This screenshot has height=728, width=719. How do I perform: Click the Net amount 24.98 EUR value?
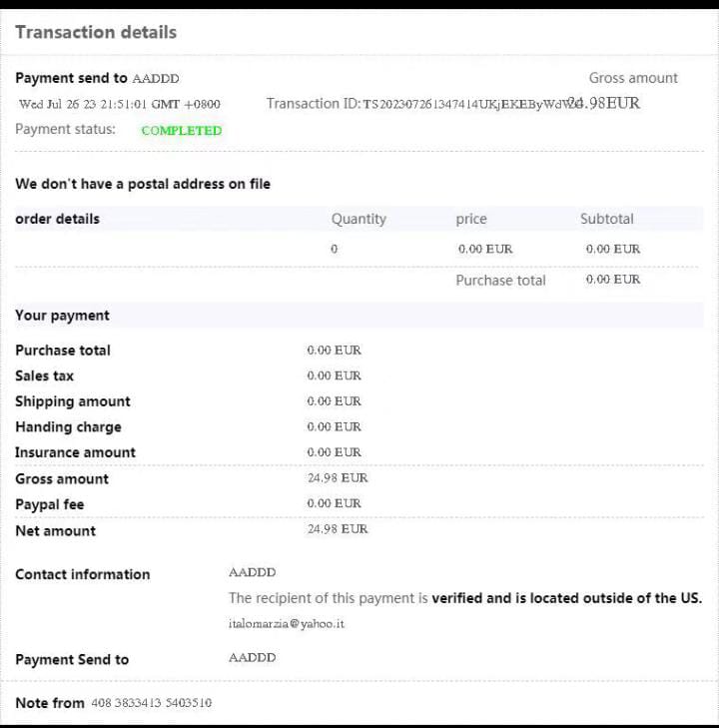pyautogui.click(x=338, y=529)
